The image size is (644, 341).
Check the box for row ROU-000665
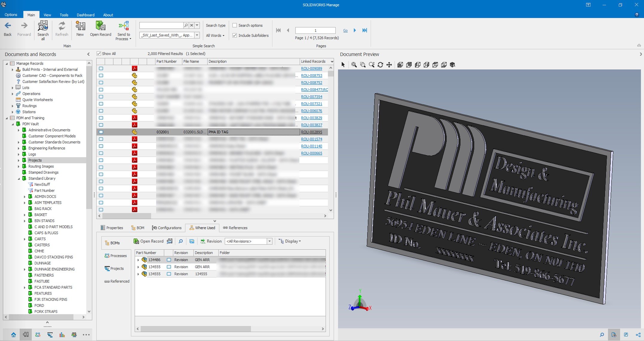[x=101, y=153]
